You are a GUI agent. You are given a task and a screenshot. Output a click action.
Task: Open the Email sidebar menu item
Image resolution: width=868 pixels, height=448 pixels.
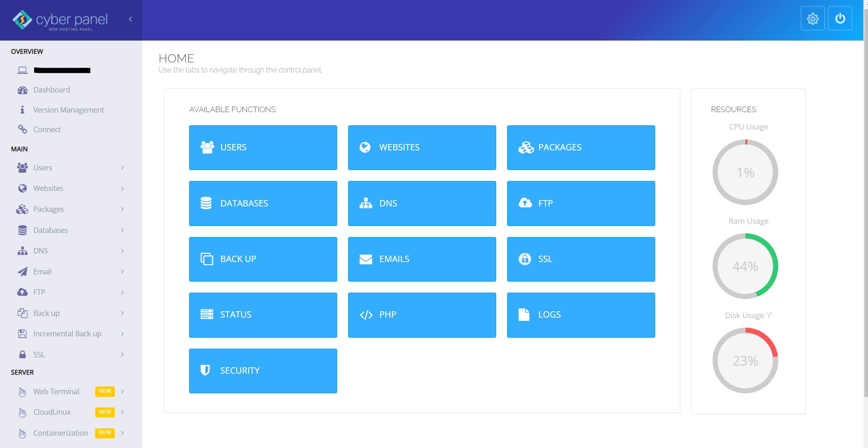click(42, 272)
